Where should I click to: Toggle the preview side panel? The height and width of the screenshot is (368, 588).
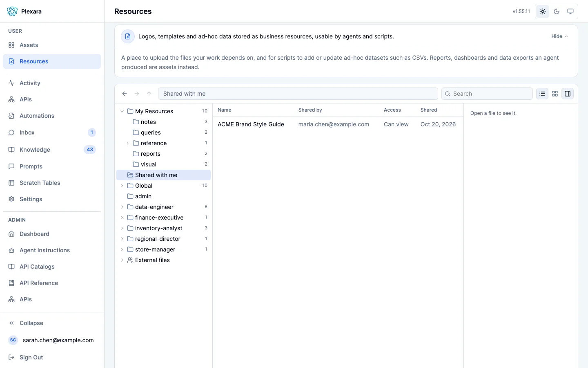pos(568,94)
